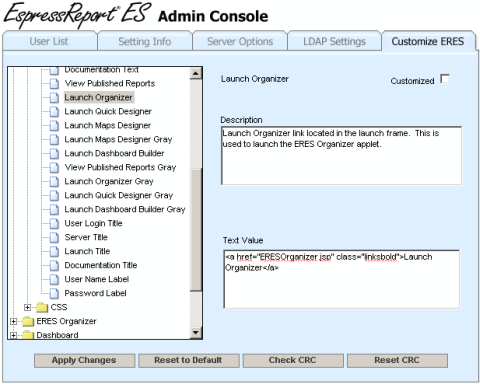Click the document icon beside Launch Maps Designer Gray

pyautogui.click(x=54, y=139)
